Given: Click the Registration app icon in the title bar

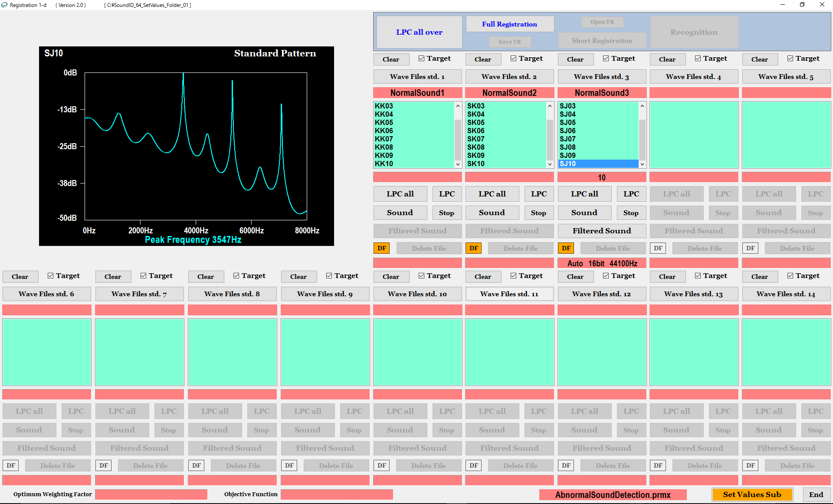Looking at the screenshot, I should coord(4,5).
